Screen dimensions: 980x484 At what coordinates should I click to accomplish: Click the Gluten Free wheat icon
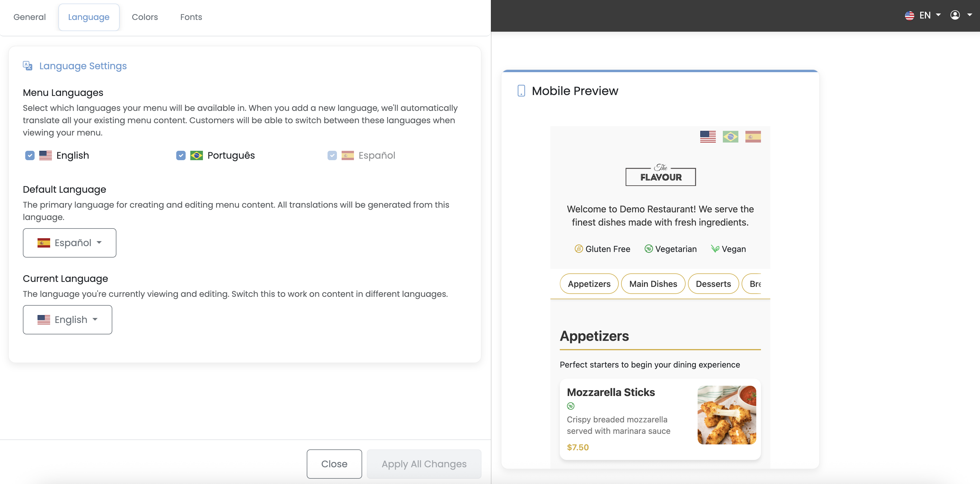(579, 249)
